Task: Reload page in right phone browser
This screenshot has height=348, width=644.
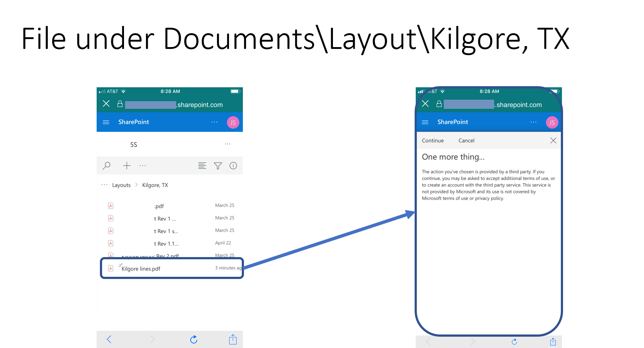Action: pos(514,342)
